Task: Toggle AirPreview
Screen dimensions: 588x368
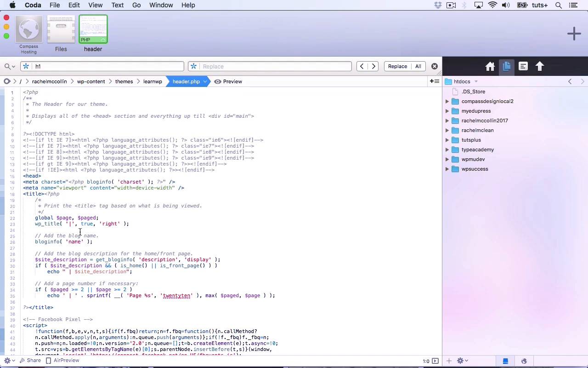Action: tap(62, 361)
